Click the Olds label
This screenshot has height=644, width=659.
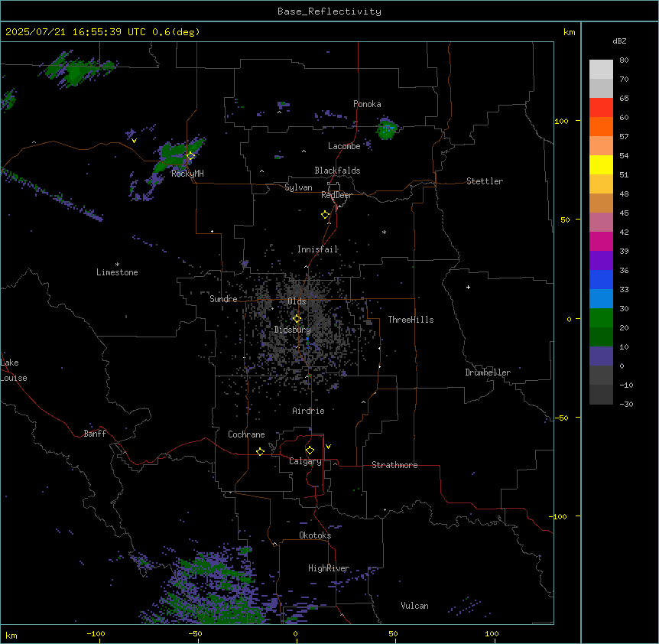coord(297,301)
